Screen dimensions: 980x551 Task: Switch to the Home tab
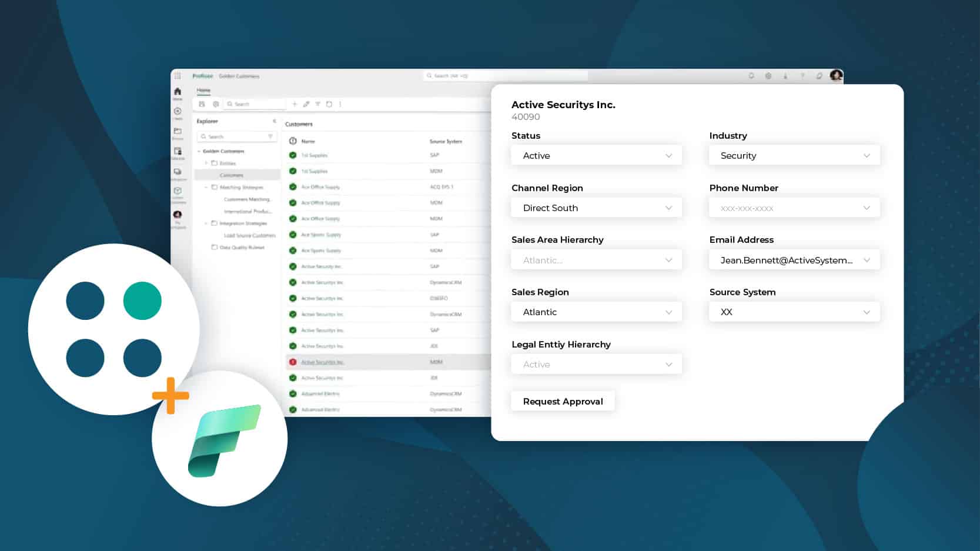point(203,91)
